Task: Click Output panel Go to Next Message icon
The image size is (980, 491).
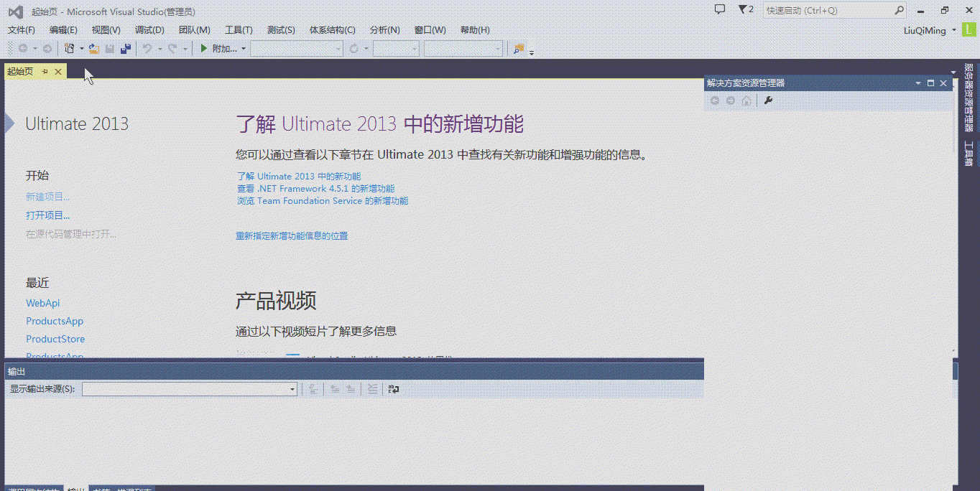Action: tap(351, 389)
